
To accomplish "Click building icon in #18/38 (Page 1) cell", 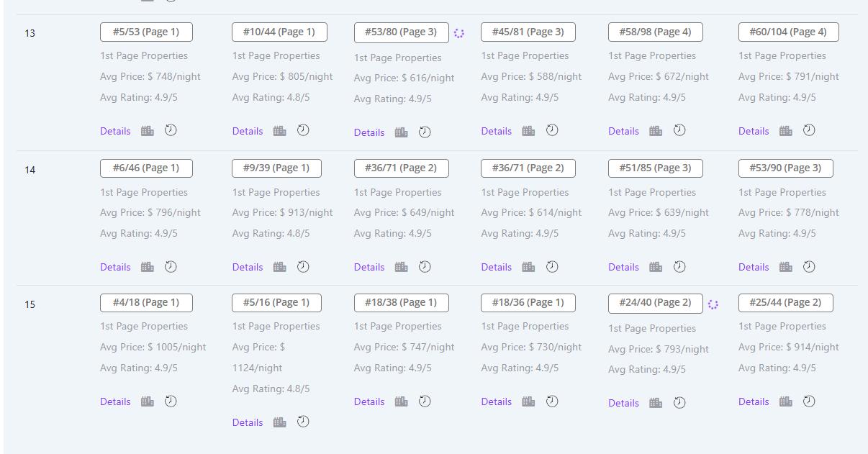I will [x=402, y=401].
